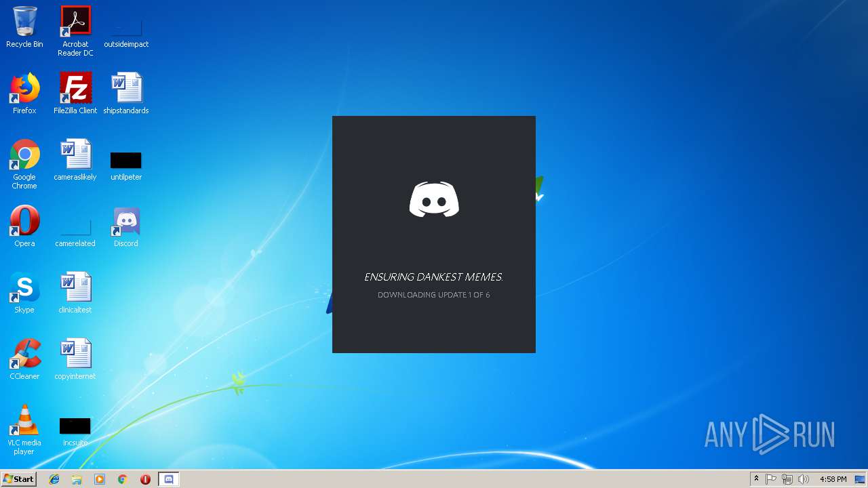
Task: Launch Opera desktop shortcut
Action: [24, 226]
